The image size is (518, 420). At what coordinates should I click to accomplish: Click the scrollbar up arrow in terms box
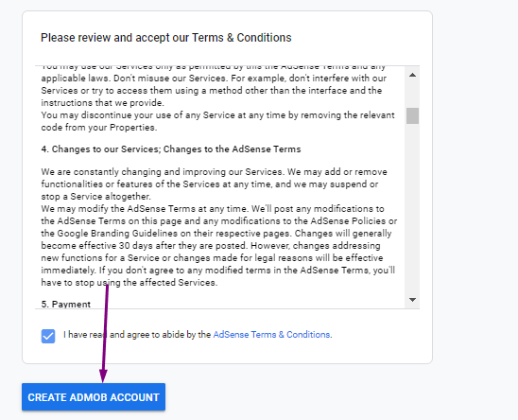coord(412,75)
